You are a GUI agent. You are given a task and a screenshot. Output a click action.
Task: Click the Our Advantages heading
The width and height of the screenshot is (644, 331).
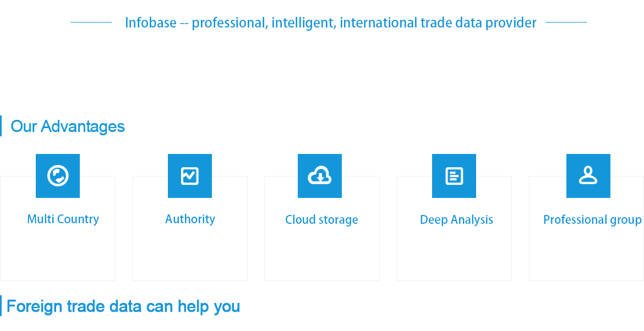pos(67,126)
